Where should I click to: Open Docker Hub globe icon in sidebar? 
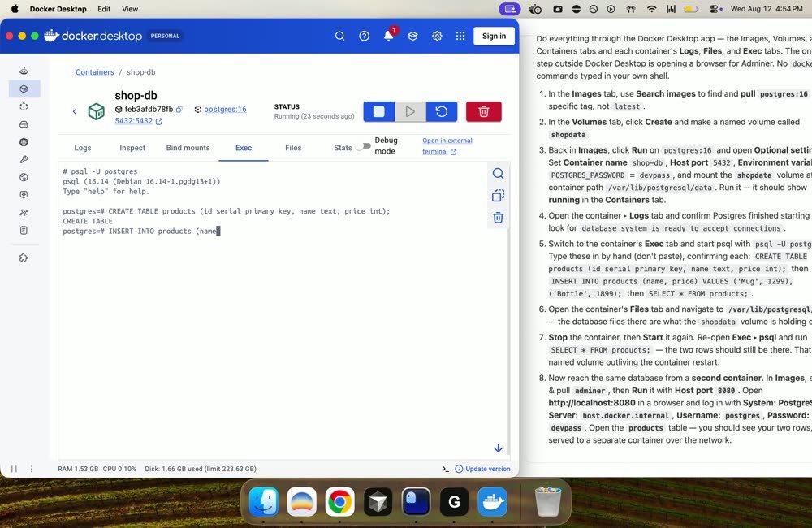click(x=24, y=177)
